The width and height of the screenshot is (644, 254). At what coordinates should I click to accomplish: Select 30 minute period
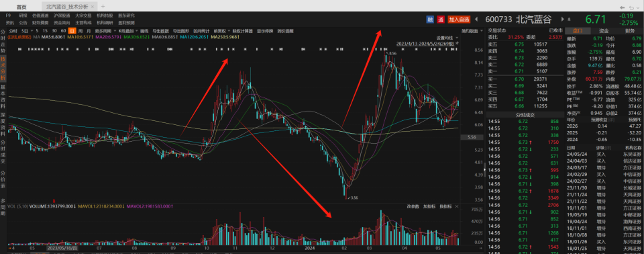54,31
